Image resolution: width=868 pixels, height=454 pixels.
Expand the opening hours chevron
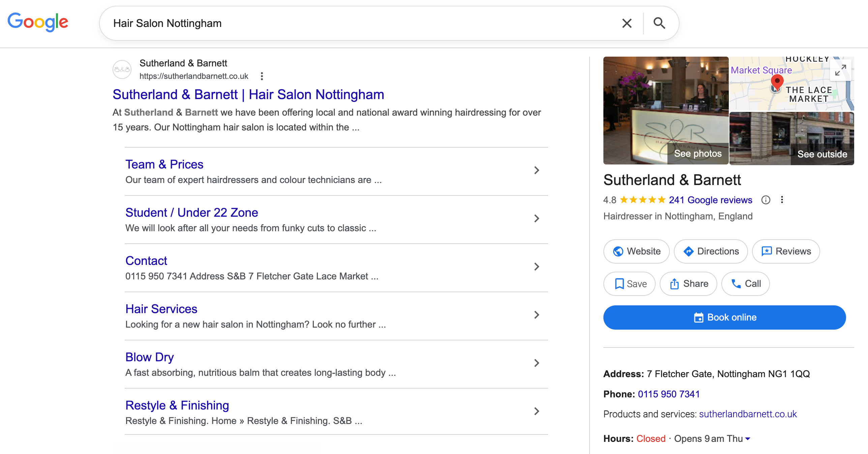coord(747,438)
